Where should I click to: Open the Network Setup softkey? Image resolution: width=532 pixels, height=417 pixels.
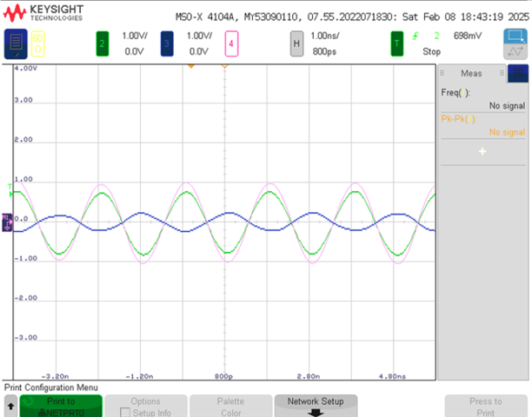tap(316, 407)
